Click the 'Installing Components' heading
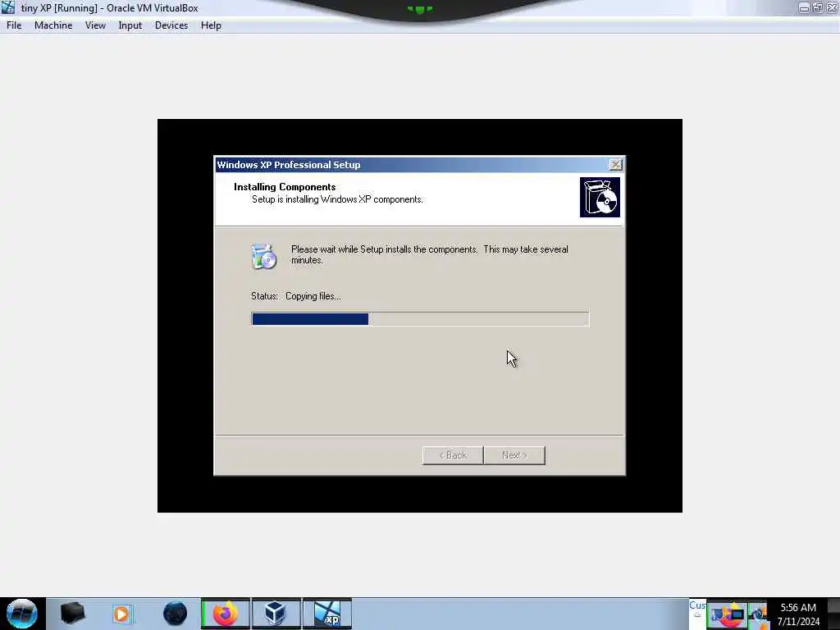 coord(285,187)
